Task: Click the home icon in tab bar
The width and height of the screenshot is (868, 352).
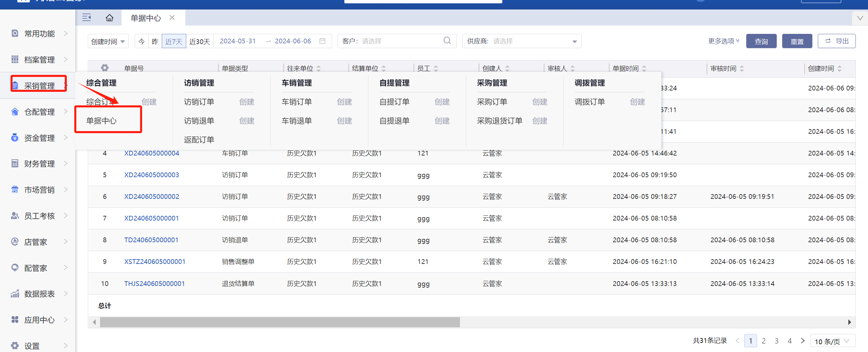Action: point(109,18)
